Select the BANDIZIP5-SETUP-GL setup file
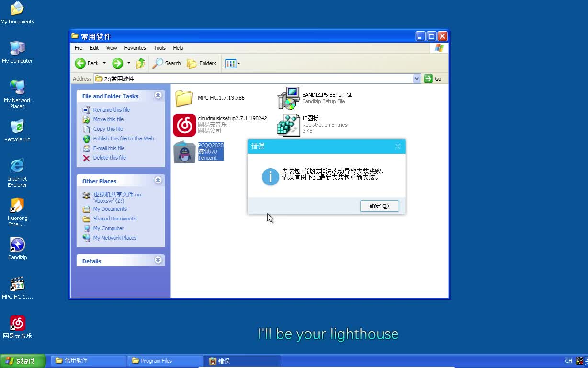This screenshot has height=368, width=588. click(x=289, y=97)
